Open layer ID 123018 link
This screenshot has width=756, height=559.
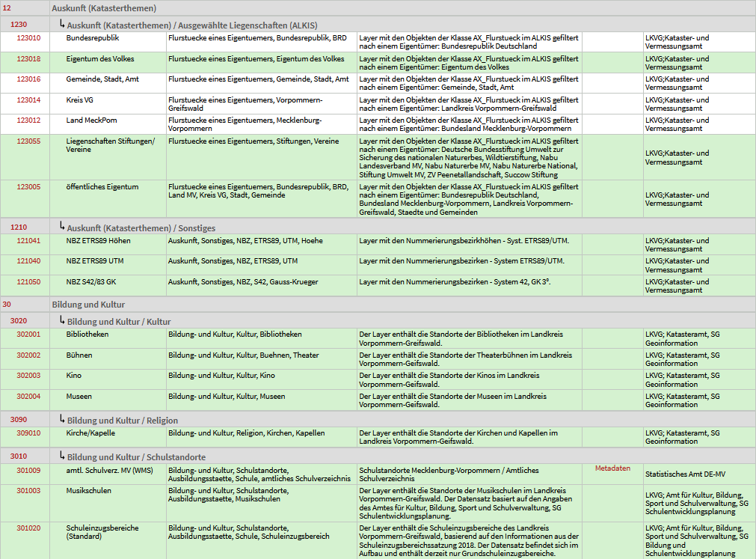coord(28,59)
